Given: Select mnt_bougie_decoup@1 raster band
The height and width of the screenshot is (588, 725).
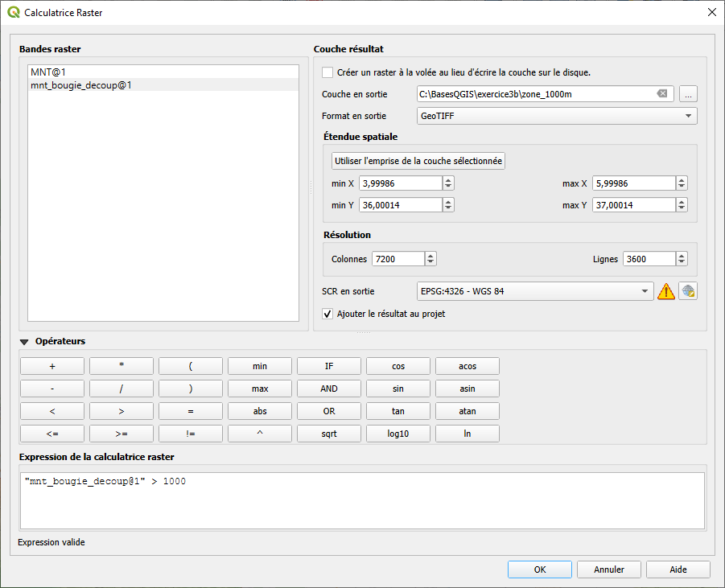Looking at the screenshot, I should click(x=80, y=84).
